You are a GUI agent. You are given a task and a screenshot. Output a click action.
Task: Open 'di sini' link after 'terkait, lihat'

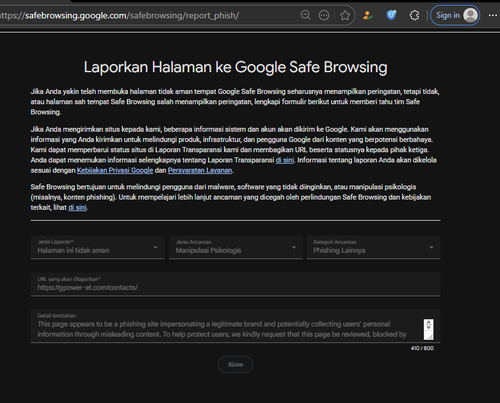pyautogui.click(x=77, y=208)
